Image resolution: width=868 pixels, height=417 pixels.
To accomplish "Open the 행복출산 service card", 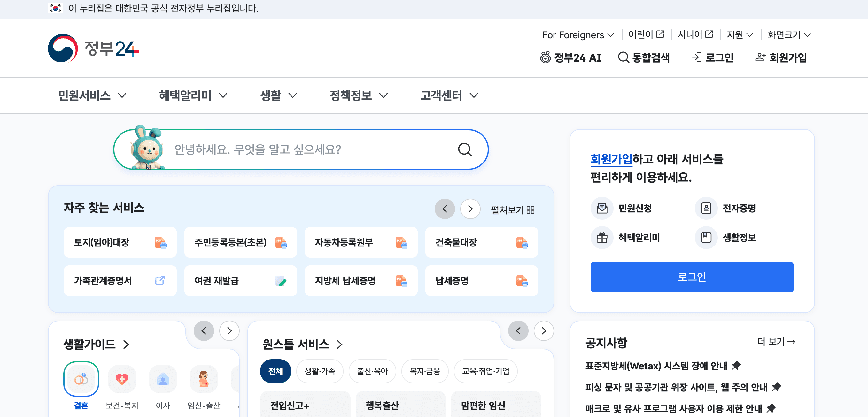I will 401,404.
